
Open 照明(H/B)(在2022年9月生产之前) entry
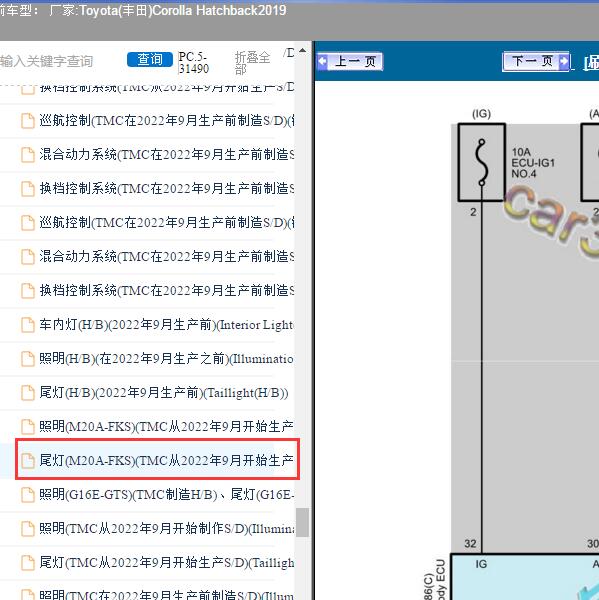(x=166, y=359)
